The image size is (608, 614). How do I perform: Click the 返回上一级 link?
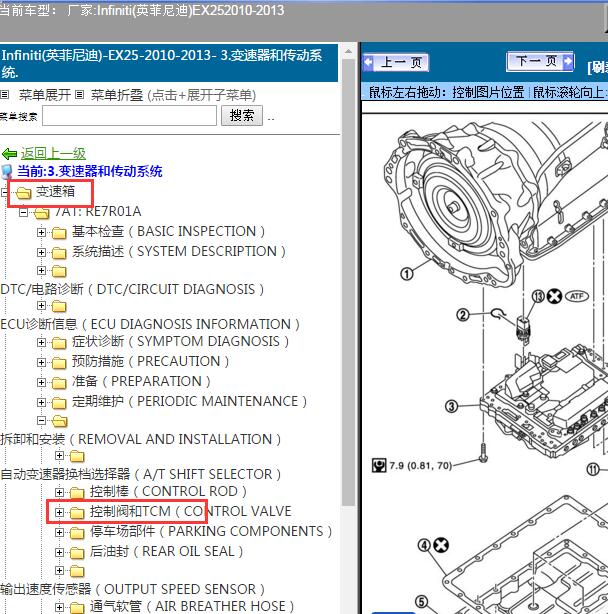53,154
